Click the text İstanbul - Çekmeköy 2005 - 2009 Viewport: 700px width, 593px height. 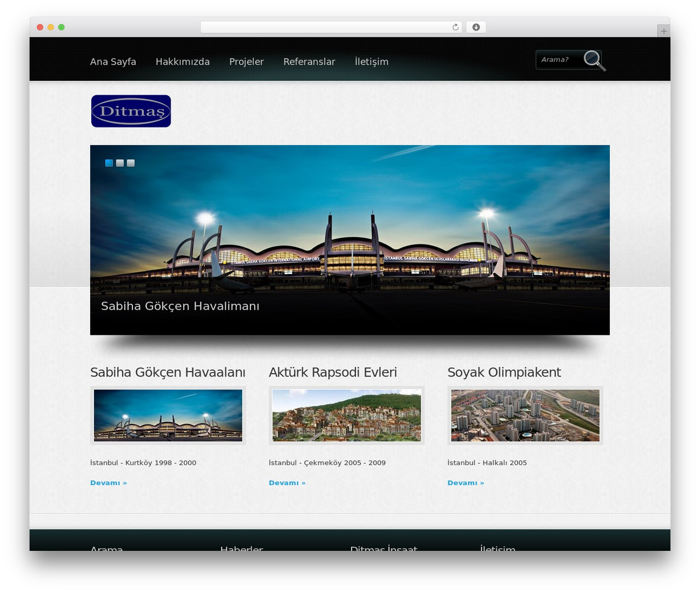pyautogui.click(x=328, y=463)
